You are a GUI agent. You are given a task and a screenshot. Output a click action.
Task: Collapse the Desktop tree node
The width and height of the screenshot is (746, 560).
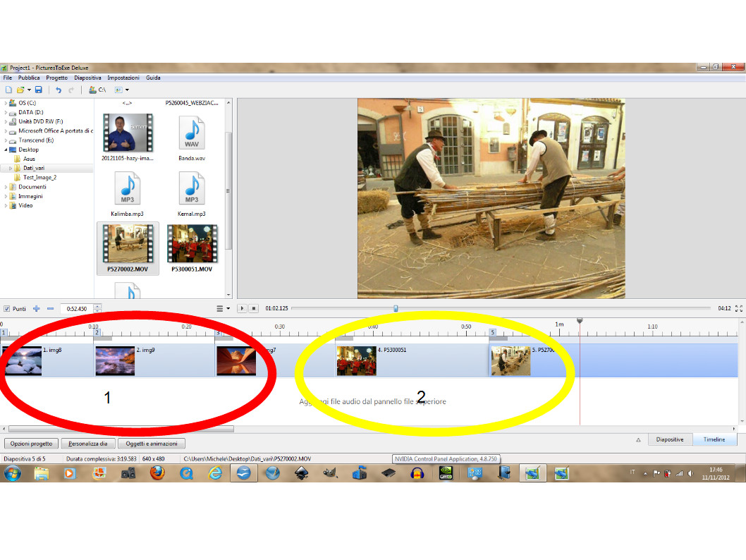[6, 150]
